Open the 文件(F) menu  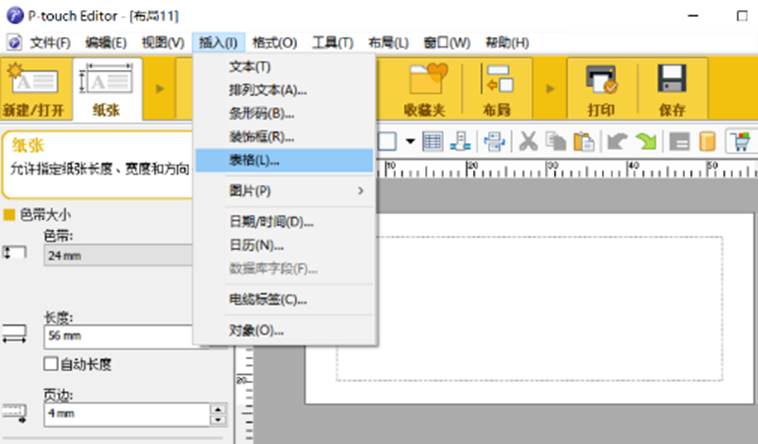click(50, 43)
